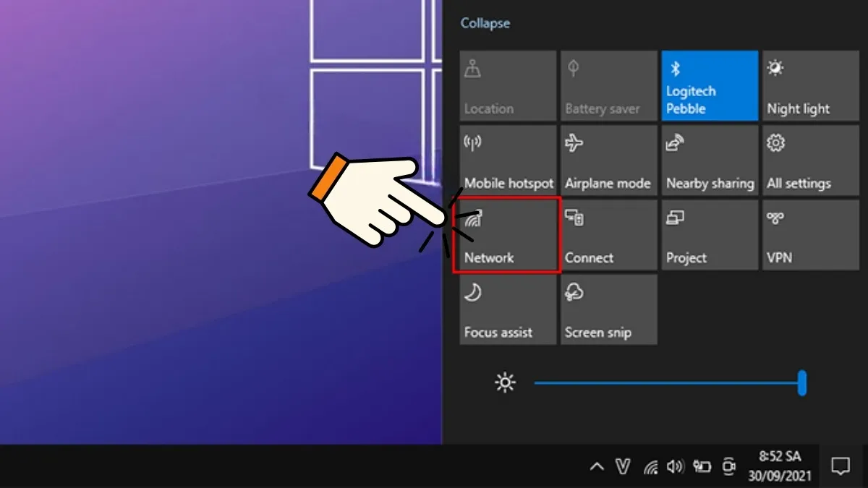Click the highlighted Network tile
The height and width of the screenshot is (488, 868).
(x=507, y=235)
